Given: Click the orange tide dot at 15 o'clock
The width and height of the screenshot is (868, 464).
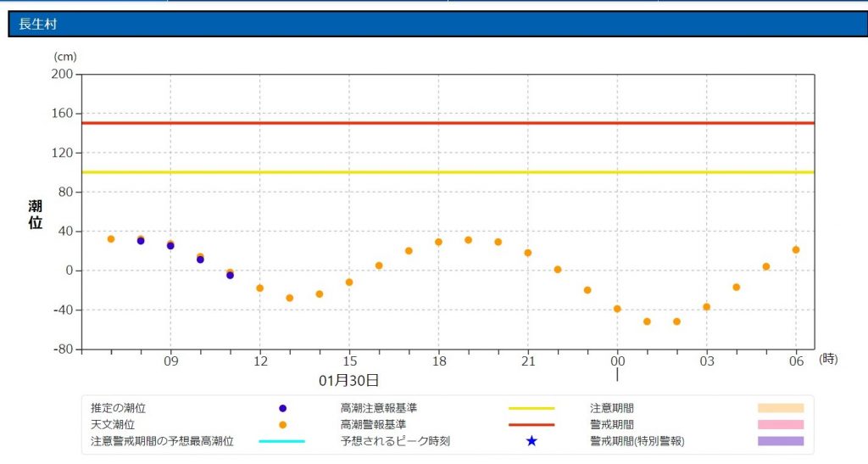Looking at the screenshot, I should [349, 282].
